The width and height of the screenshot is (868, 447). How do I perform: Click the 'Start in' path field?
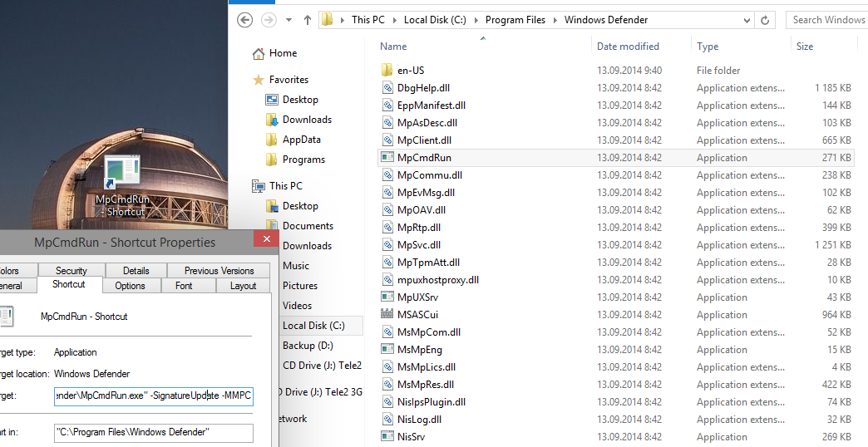click(153, 433)
